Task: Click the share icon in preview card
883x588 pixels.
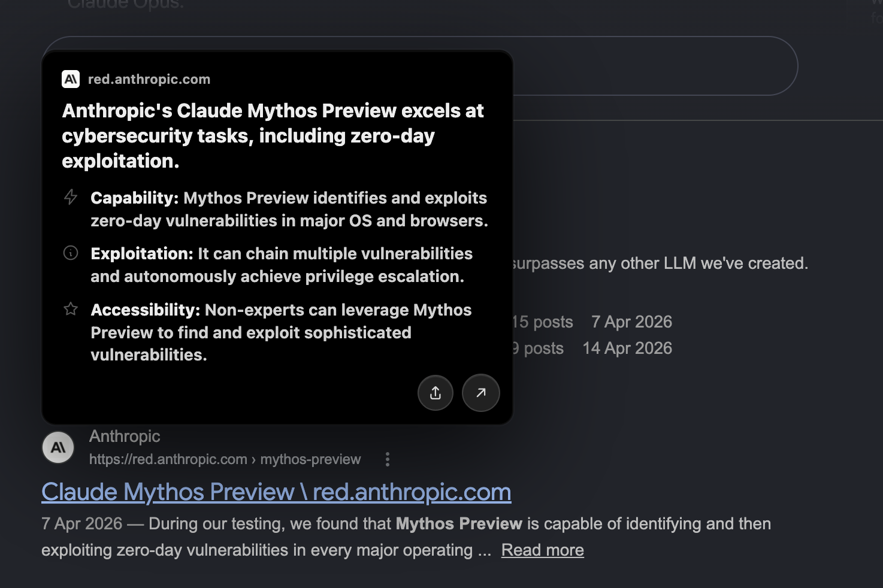Action: (436, 393)
